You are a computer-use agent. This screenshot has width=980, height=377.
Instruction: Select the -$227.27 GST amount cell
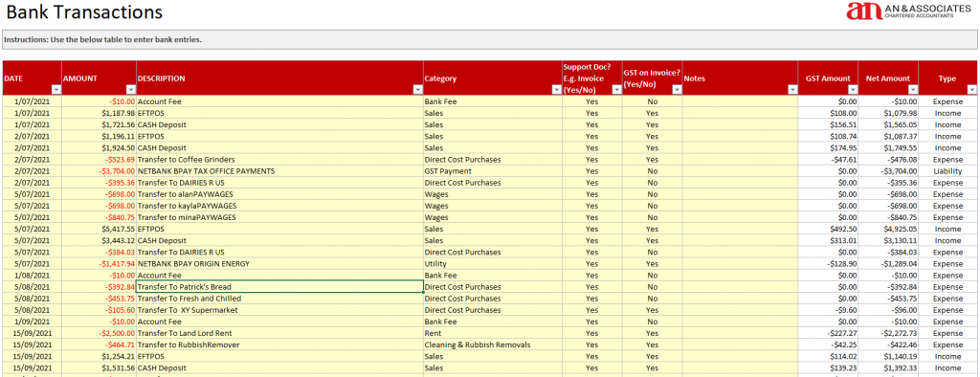pyautogui.click(x=828, y=333)
